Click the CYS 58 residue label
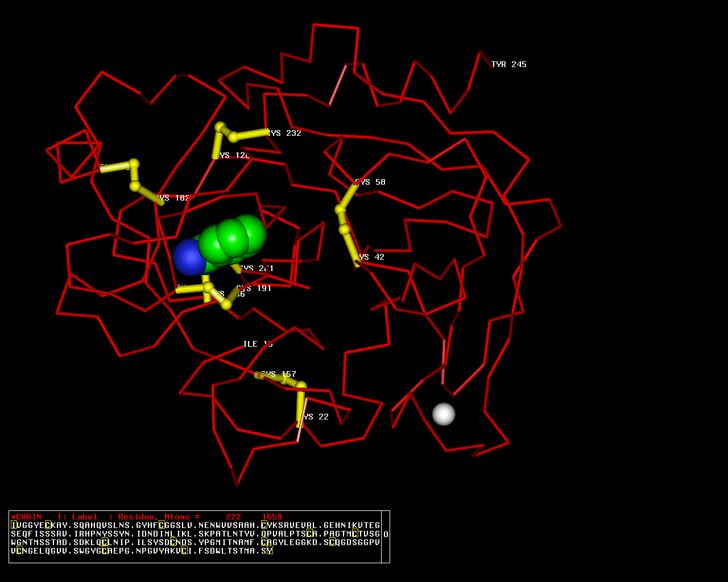This screenshot has height=582, width=728. [370, 182]
